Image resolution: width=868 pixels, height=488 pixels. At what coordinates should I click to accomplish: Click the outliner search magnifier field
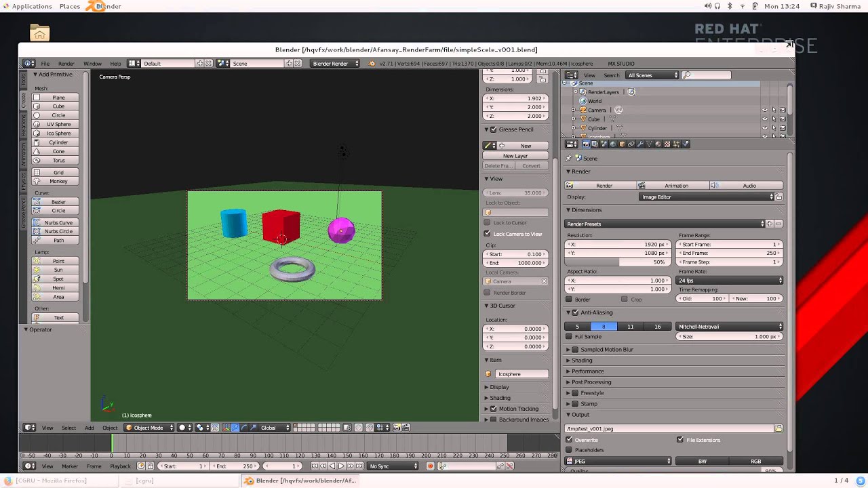pos(707,75)
